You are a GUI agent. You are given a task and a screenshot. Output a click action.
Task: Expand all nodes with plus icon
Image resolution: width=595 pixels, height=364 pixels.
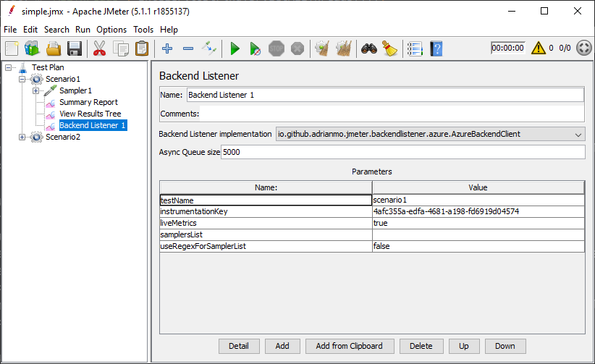point(167,48)
